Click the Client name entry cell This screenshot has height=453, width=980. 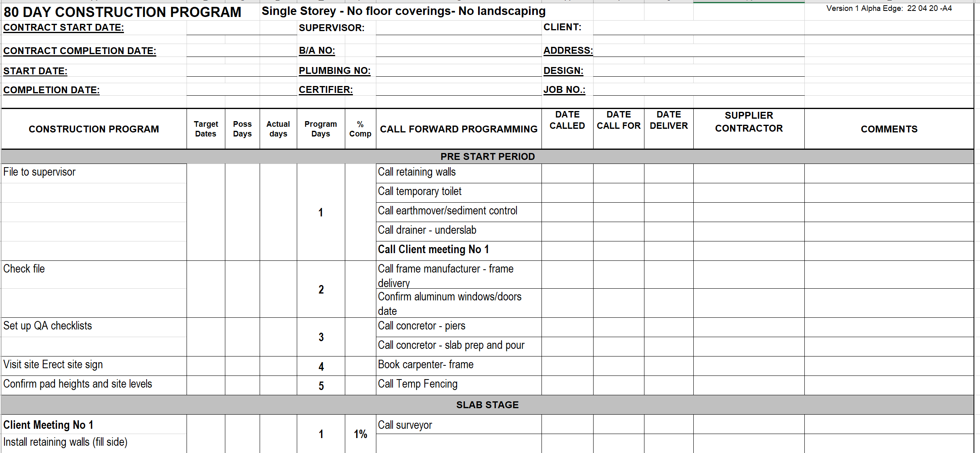point(699,27)
